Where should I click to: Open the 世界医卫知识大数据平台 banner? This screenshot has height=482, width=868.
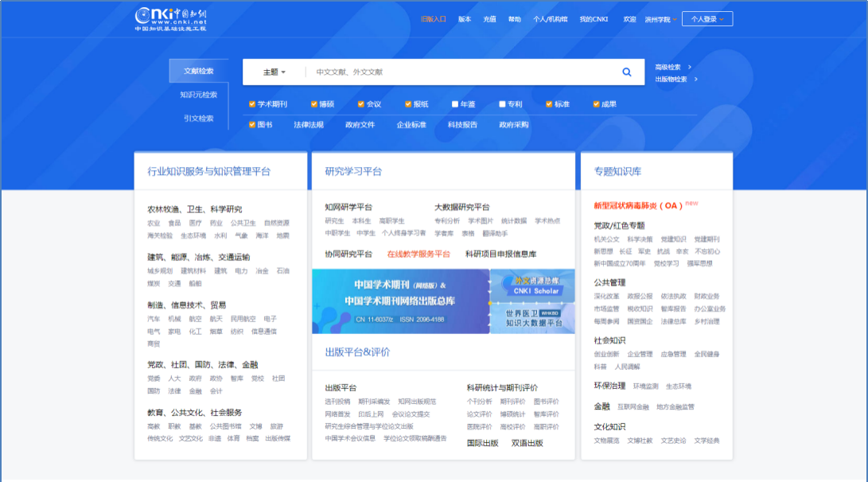pos(532,317)
